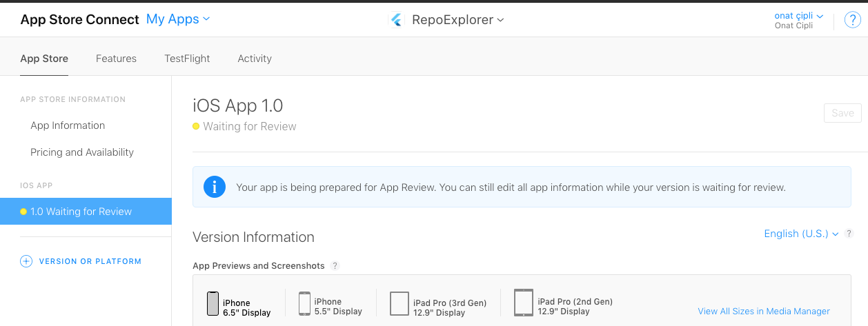Open the TestFlight tab
This screenshot has width=868, height=326.
[187, 59]
